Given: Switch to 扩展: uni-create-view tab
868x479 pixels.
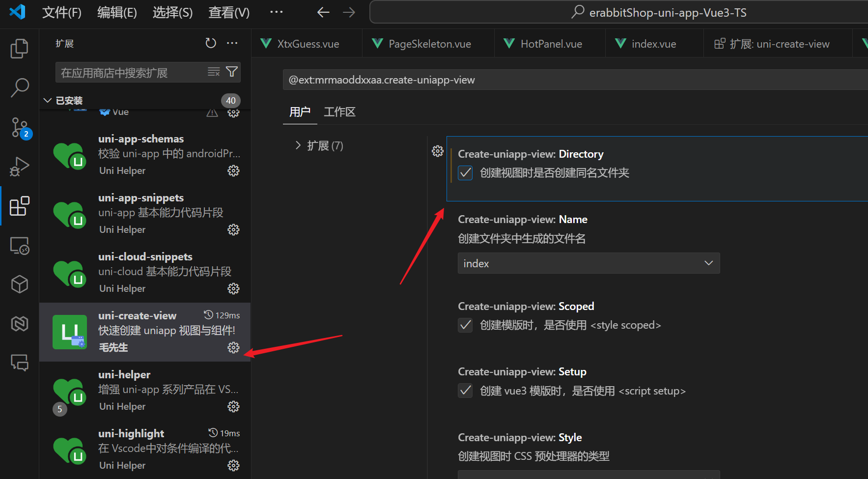Looking at the screenshot, I should (778, 44).
